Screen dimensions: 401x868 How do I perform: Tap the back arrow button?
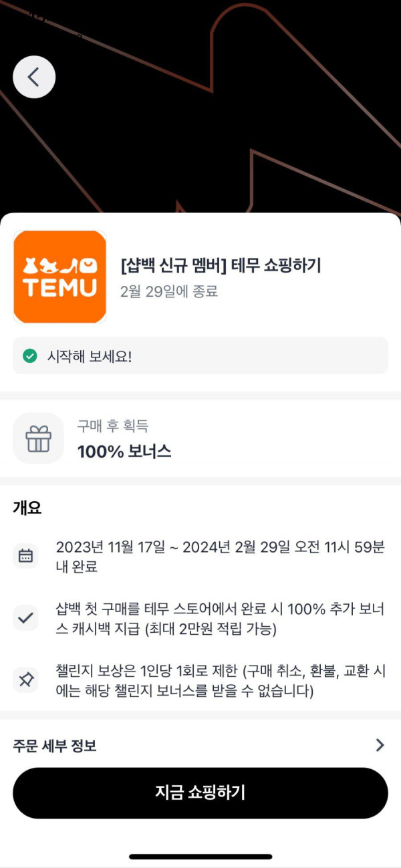coord(33,78)
